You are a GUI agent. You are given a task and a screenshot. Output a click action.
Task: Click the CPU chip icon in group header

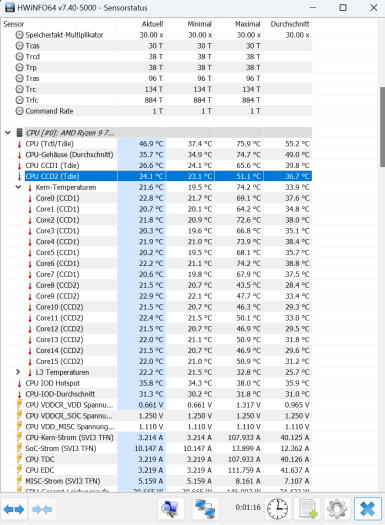coord(19,133)
